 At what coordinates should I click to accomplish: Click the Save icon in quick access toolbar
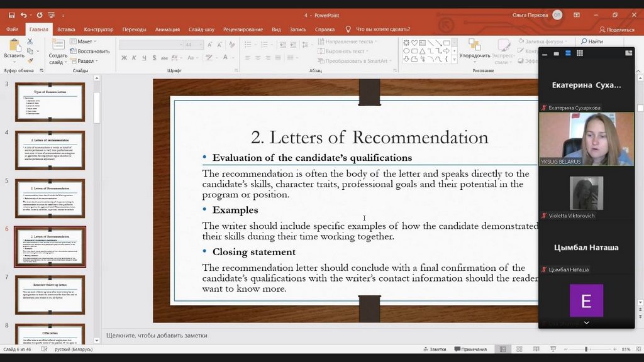pyautogui.click(x=11, y=15)
